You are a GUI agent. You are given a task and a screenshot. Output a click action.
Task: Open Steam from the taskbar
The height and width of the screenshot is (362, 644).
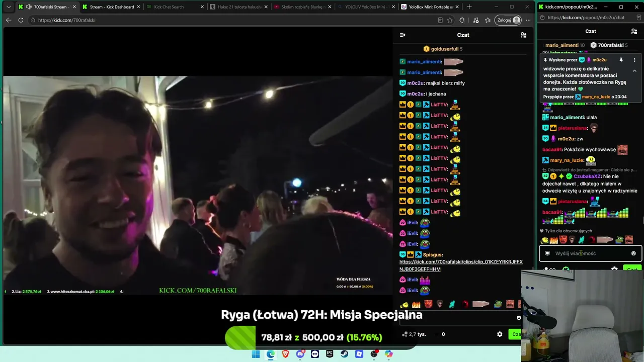pos(344,354)
